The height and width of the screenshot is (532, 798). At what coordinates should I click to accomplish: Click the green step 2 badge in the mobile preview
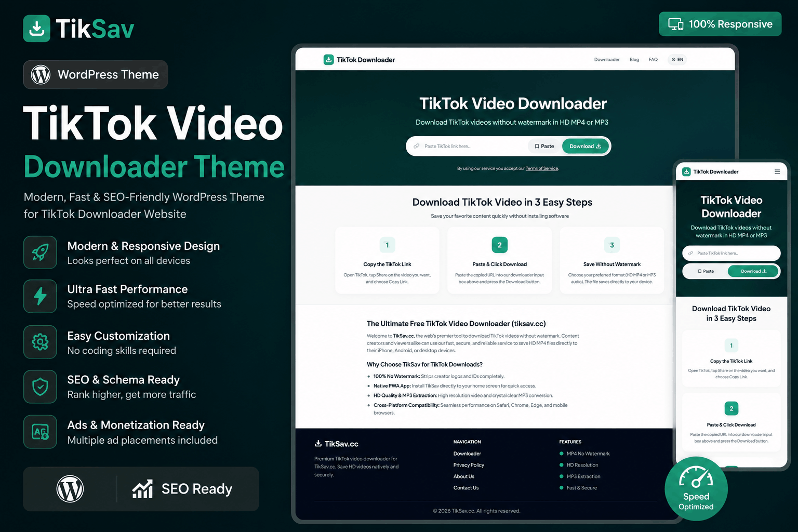coord(731,408)
